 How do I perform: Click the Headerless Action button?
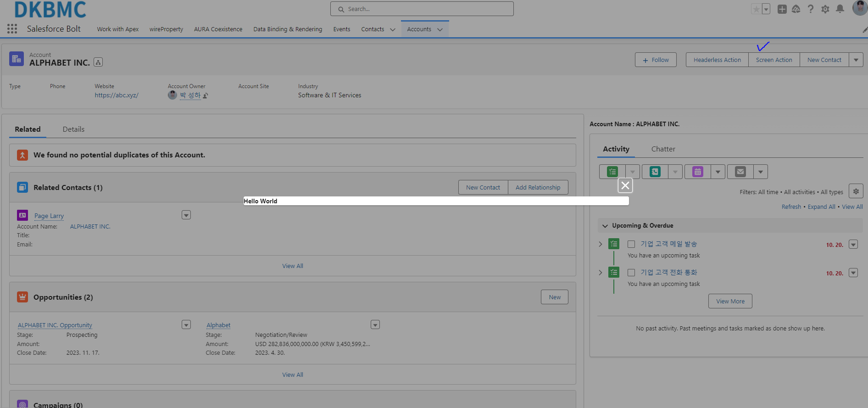[x=717, y=60]
